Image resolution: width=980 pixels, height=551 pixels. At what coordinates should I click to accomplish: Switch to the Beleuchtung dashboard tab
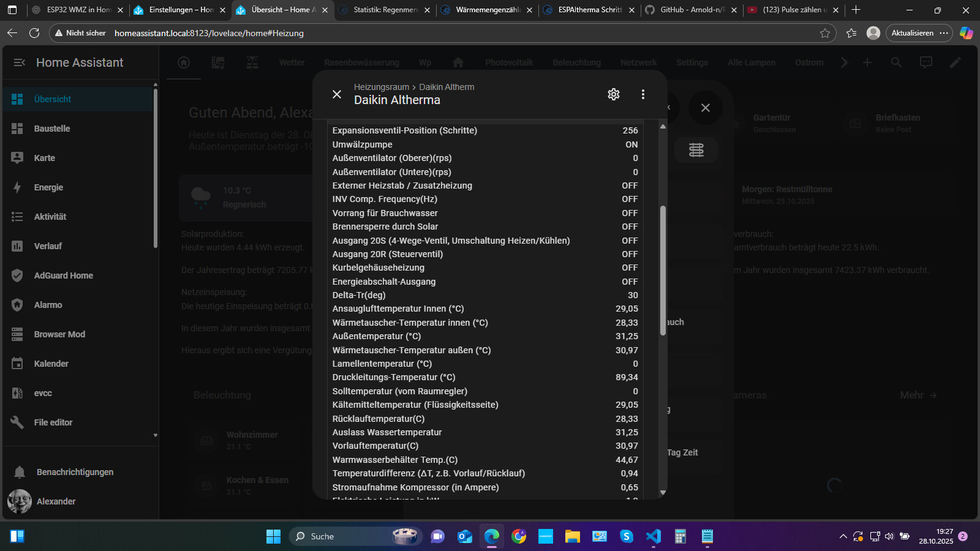[x=576, y=62]
